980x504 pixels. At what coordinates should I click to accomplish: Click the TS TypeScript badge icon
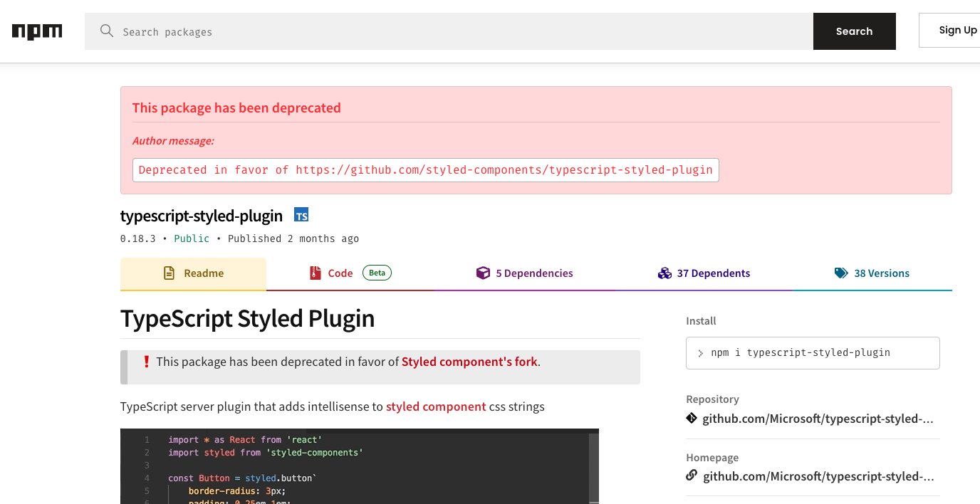click(301, 215)
